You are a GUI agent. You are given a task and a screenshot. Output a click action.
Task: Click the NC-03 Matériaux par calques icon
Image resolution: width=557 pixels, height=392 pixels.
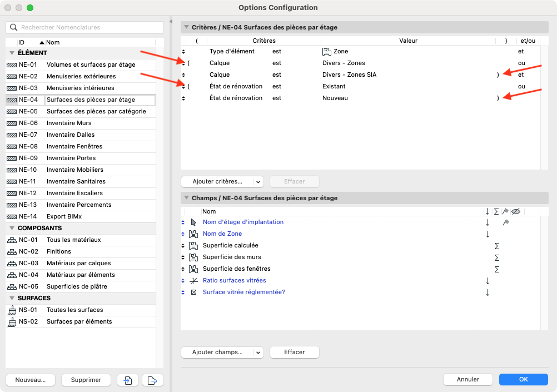[x=12, y=264]
